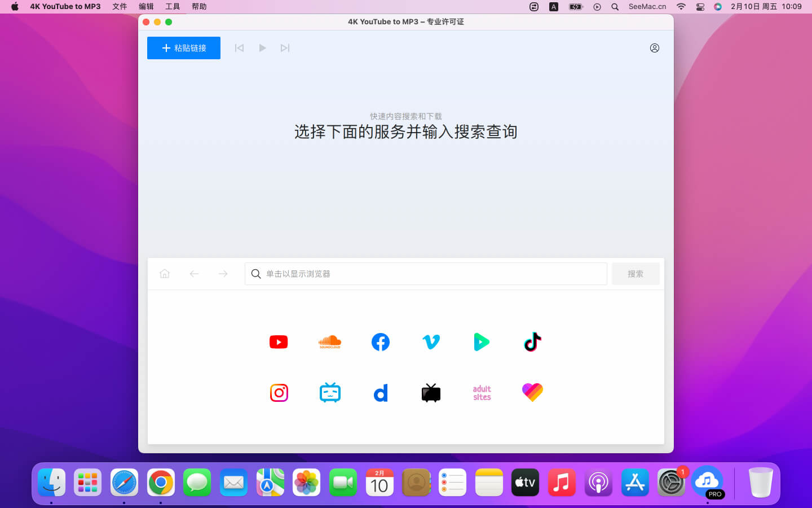Image resolution: width=812 pixels, height=508 pixels.
Task: Open the Instagram service icon
Action: 279,393
